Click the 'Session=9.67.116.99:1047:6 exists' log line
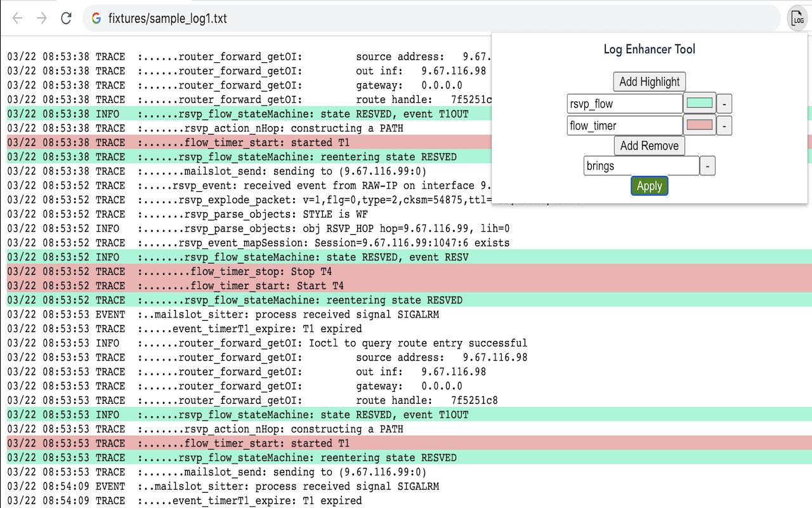This screenshot has height=508, width=812. pos(258,243)
